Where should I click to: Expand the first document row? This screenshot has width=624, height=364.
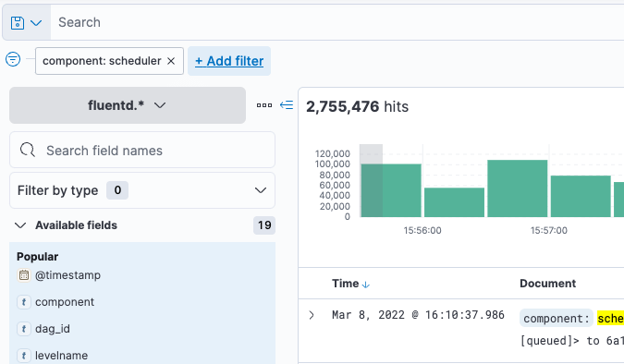[x=312, y=315]
